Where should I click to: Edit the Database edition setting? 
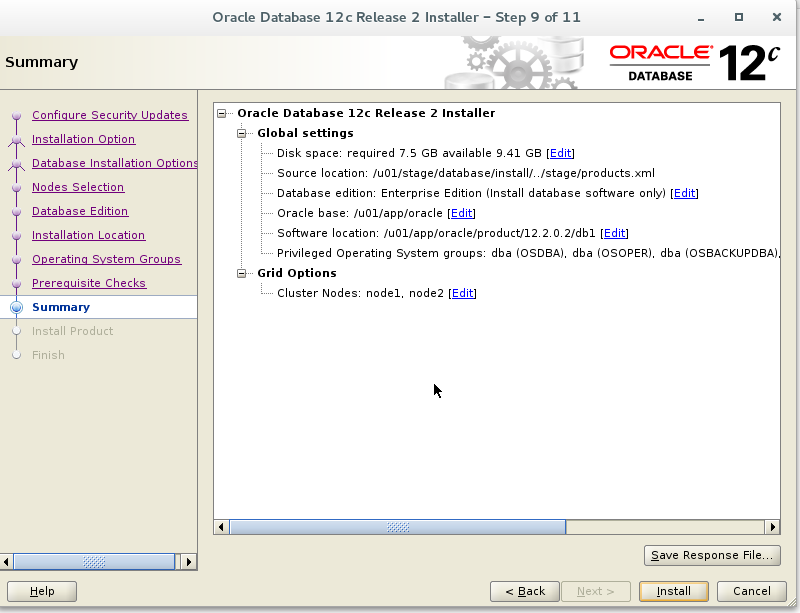click(x=684, y=192)
